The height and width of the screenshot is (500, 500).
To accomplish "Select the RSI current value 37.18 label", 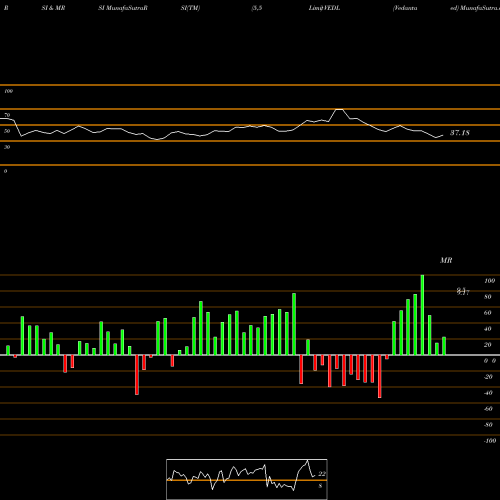I will [x=460, y=133].
